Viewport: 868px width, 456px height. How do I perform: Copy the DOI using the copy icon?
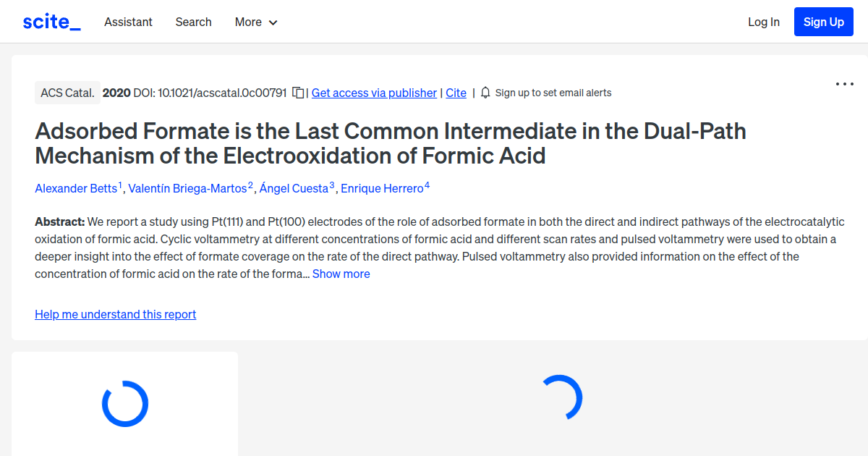point(297,93)
